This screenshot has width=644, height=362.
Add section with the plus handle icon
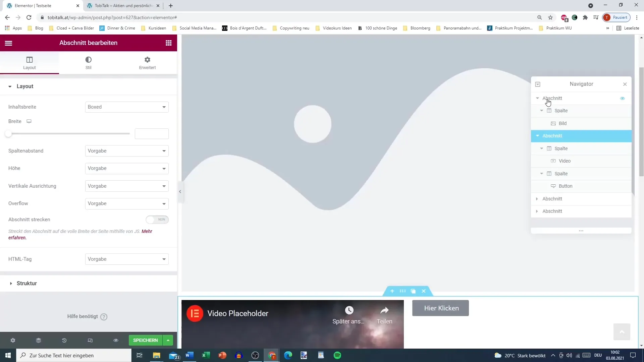(392, 291)
